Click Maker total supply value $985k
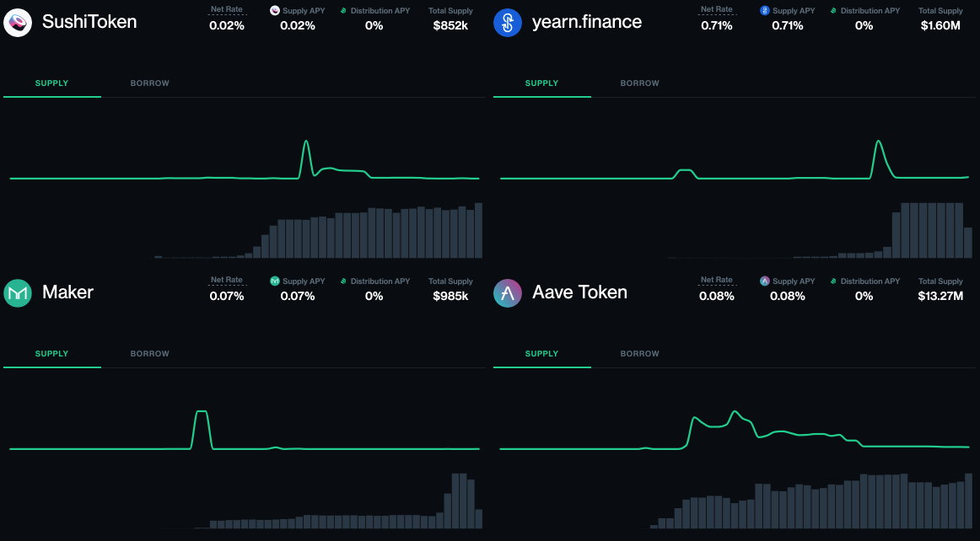Image resolution: width=980 pixels, height=541 pixels. (450, 296)
